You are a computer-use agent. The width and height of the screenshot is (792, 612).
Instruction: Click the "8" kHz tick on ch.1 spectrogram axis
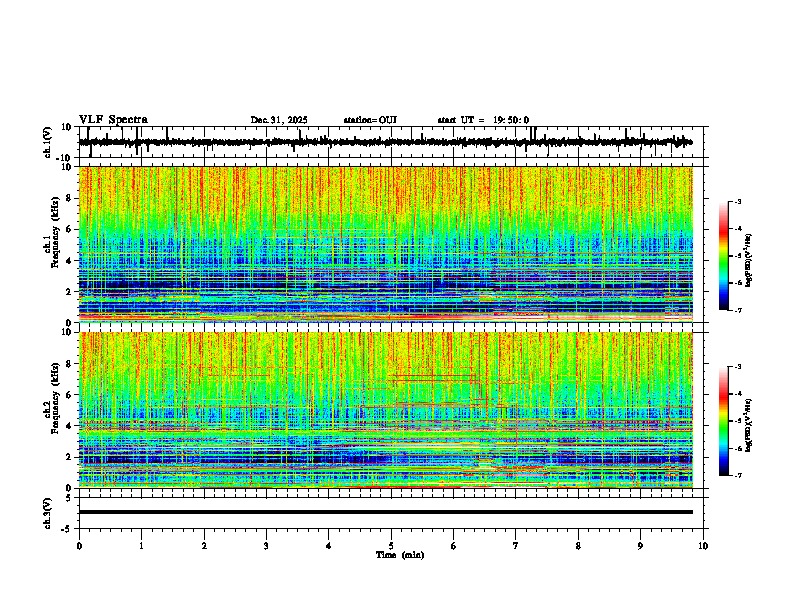[69, 198]
